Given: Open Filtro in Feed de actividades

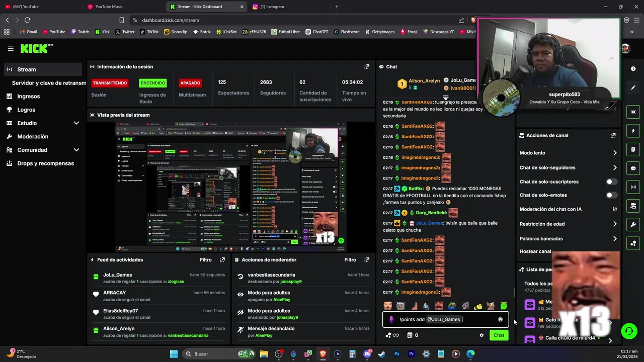Looking at the screenshot, I should tap(206, 260).
